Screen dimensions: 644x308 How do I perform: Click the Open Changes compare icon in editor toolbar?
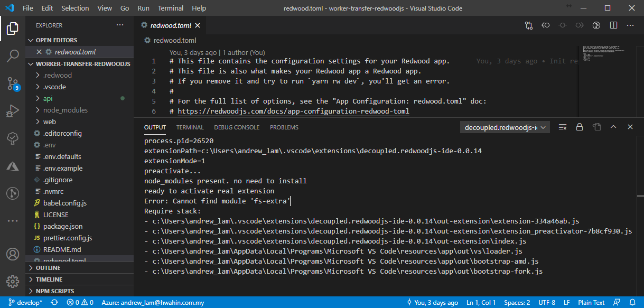tap(529, 25)
